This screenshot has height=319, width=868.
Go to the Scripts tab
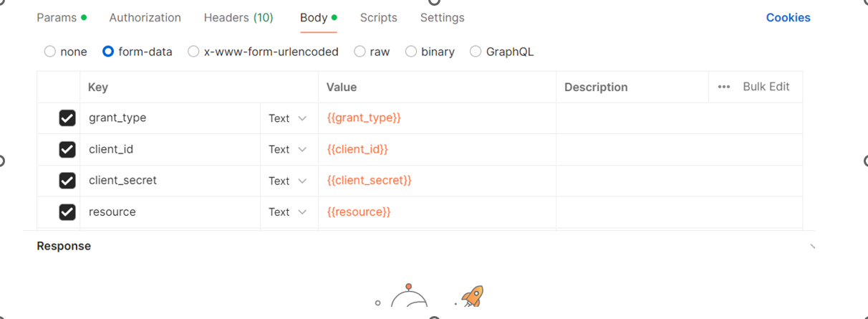(x=379, y=17)
